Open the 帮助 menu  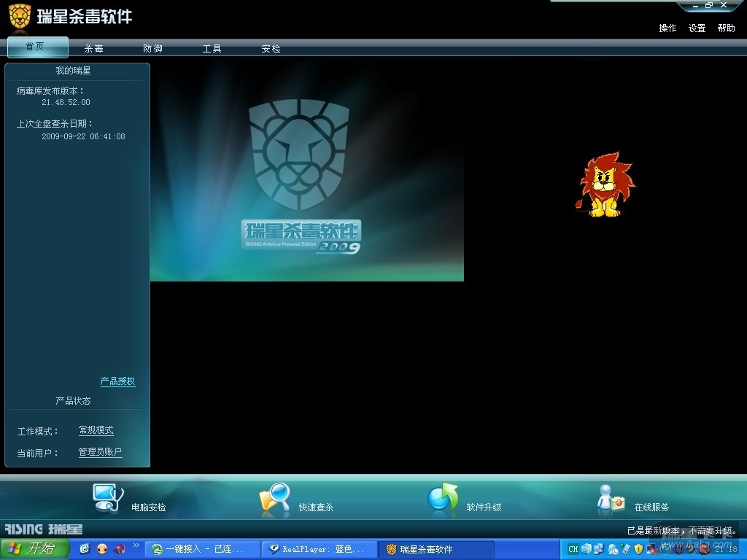coord(727,28)
